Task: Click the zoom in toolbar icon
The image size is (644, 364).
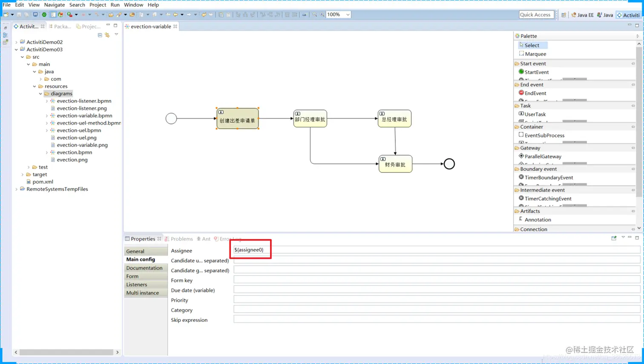Action: pyautogui.click(x=322, y=14)
